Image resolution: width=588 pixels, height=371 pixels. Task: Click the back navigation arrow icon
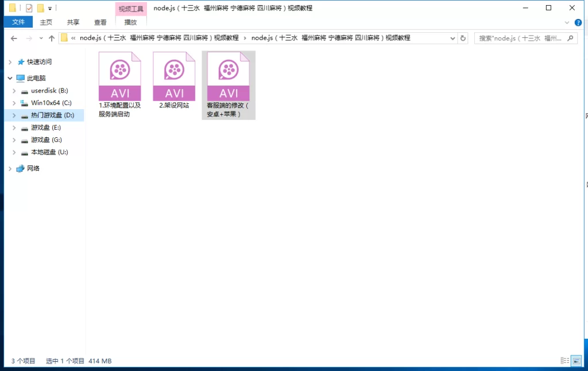tap(14, 38)
